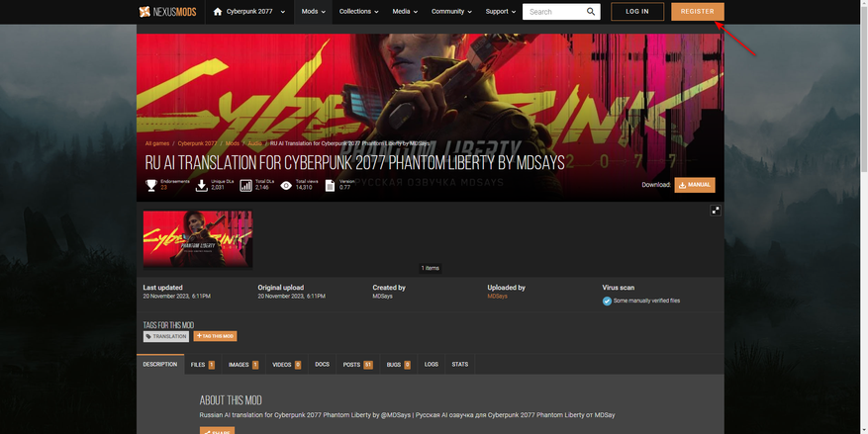Switch to the BUGS tab
Screen dimensions: 868x434
399,365
